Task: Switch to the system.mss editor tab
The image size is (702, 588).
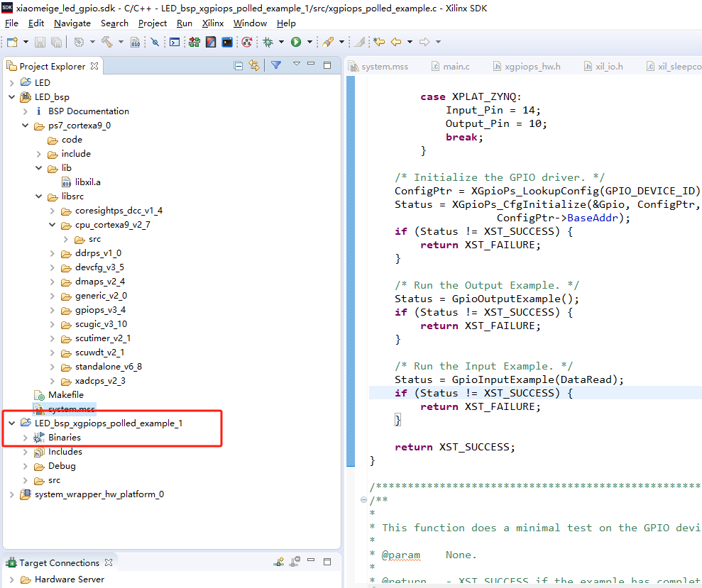Action: click(x=379, y=67)
